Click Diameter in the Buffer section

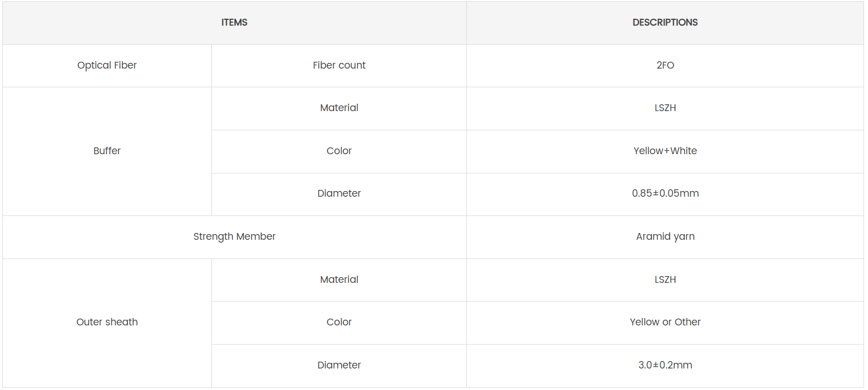pos(339,193)
